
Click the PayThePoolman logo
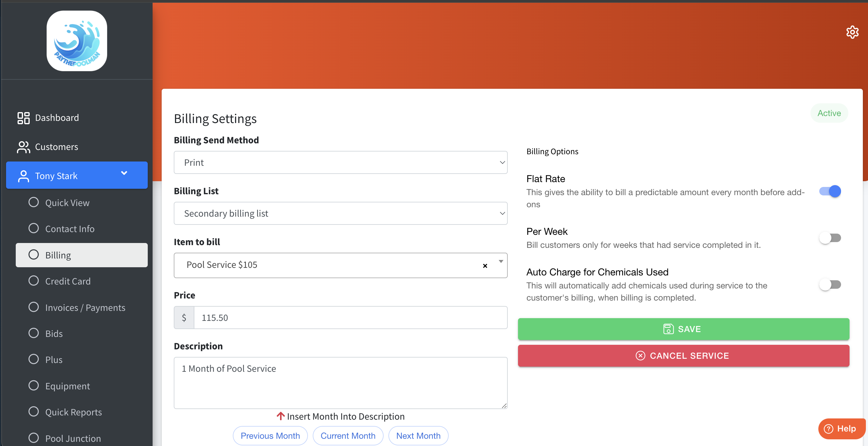point(77,41)
